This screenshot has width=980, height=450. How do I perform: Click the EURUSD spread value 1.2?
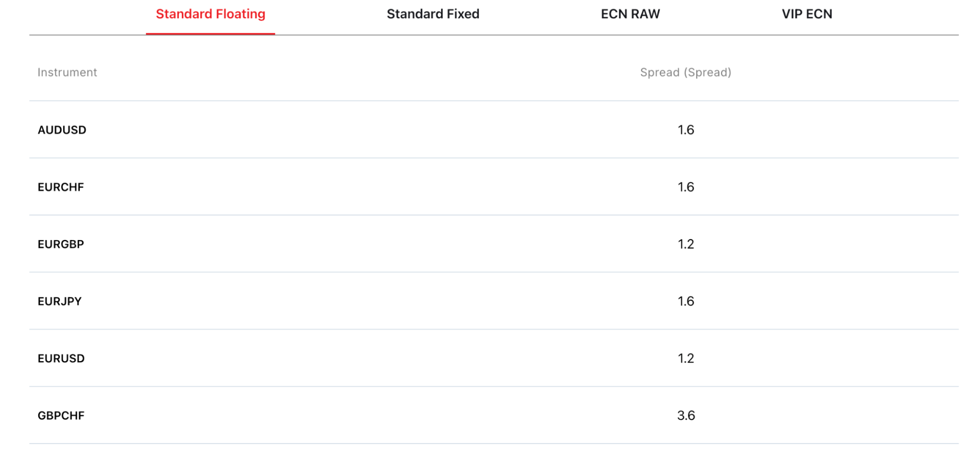[685, 359]
